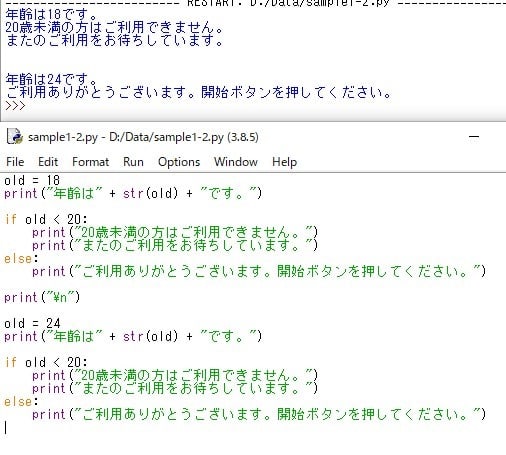Click the last 'else:' keyword in editor
This screenshot has width=506, height=455.
click(x=21, y=402)
